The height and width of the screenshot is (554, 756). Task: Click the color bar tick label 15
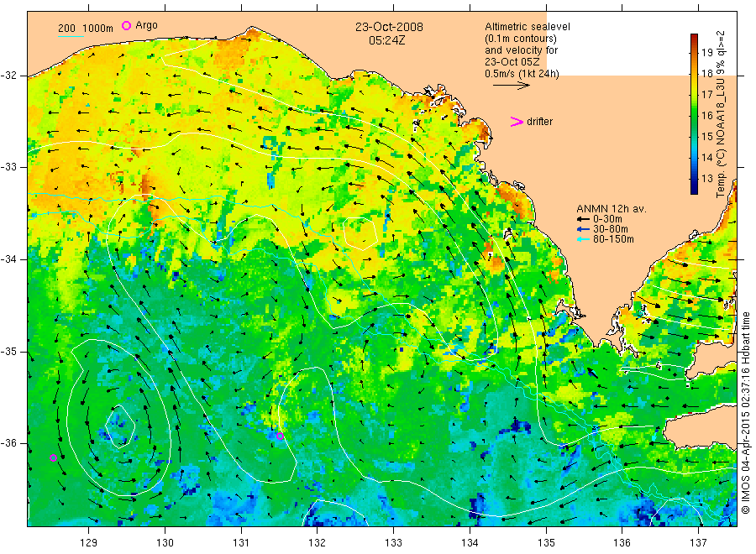click(x=706, y=136)
